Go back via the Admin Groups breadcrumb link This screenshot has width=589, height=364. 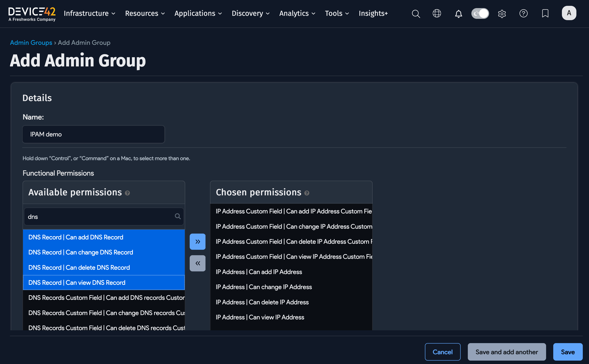pos(31,43)
